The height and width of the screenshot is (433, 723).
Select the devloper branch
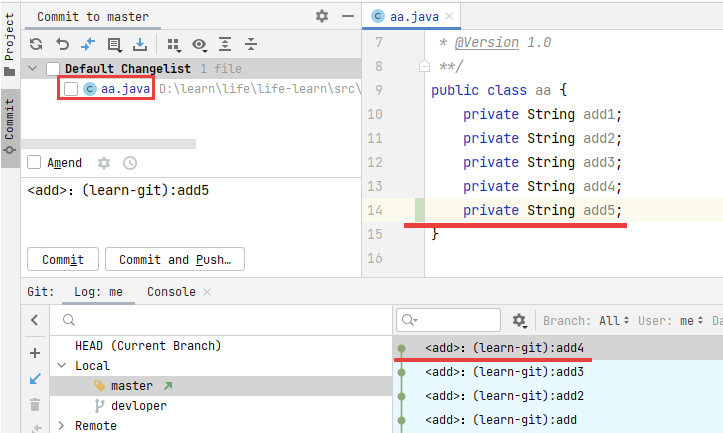[x=138, y=406]
